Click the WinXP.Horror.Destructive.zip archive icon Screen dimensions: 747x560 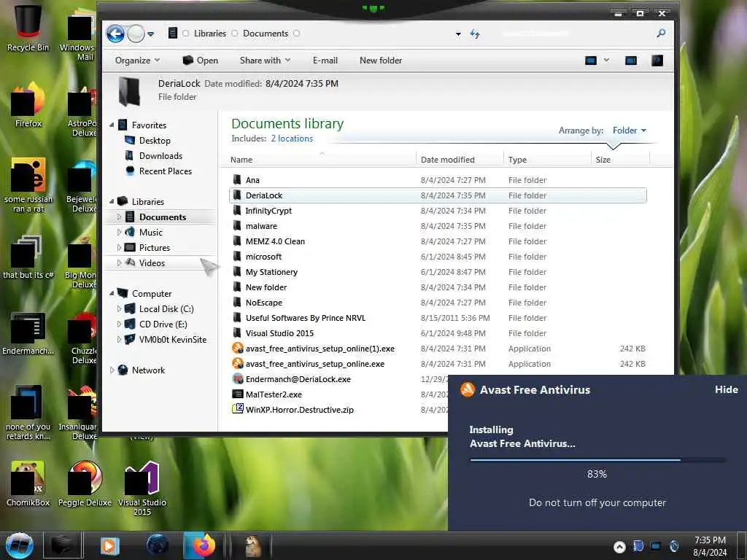237,408
